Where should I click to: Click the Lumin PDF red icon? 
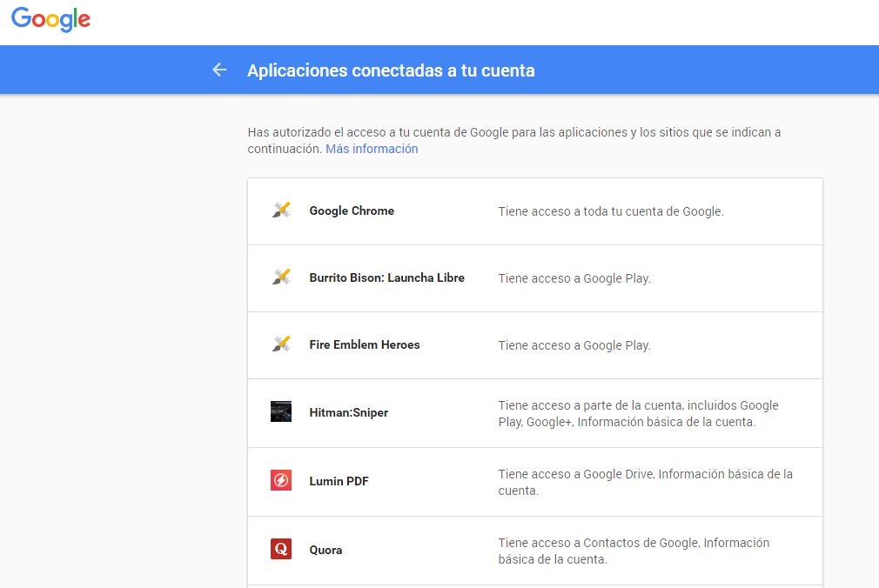coord(281,480)
